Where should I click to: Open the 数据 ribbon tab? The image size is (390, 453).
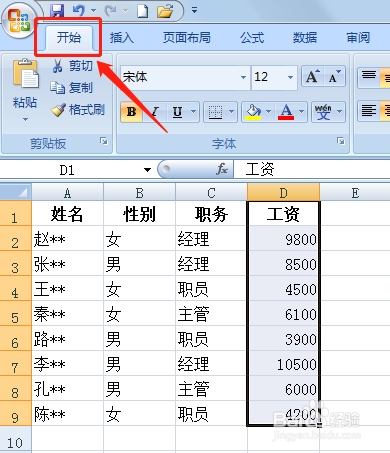click(305, 38)
